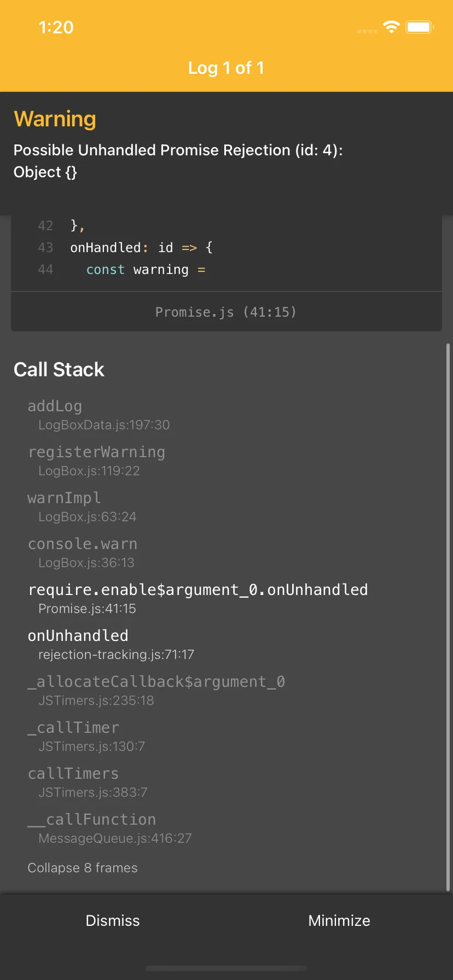Click the call stack scrollbar

[x=448, y=617]
